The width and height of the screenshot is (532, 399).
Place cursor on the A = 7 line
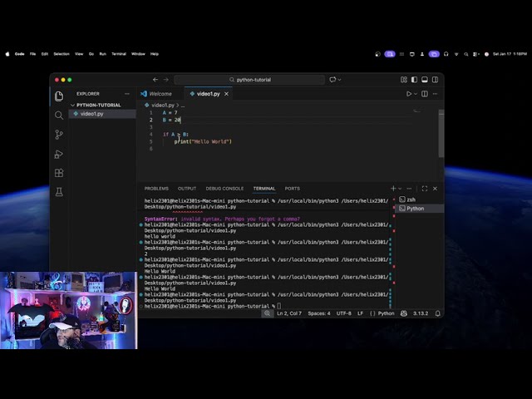point(170,113)
